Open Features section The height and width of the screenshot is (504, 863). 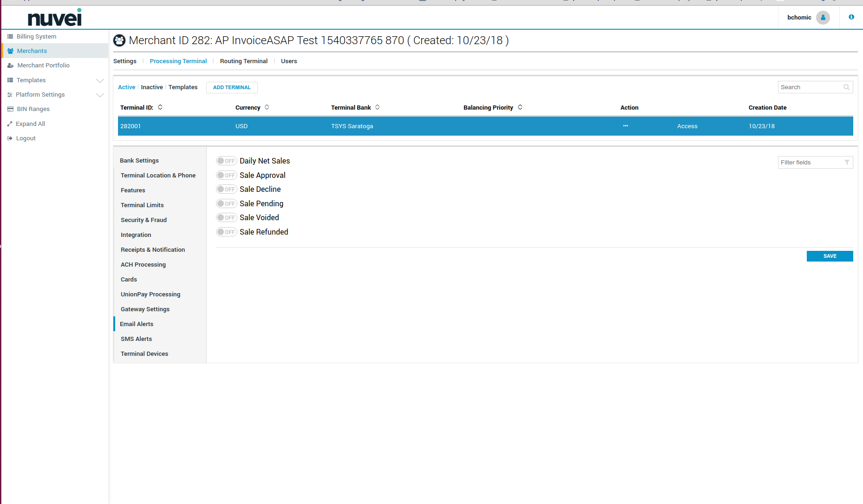133,190
